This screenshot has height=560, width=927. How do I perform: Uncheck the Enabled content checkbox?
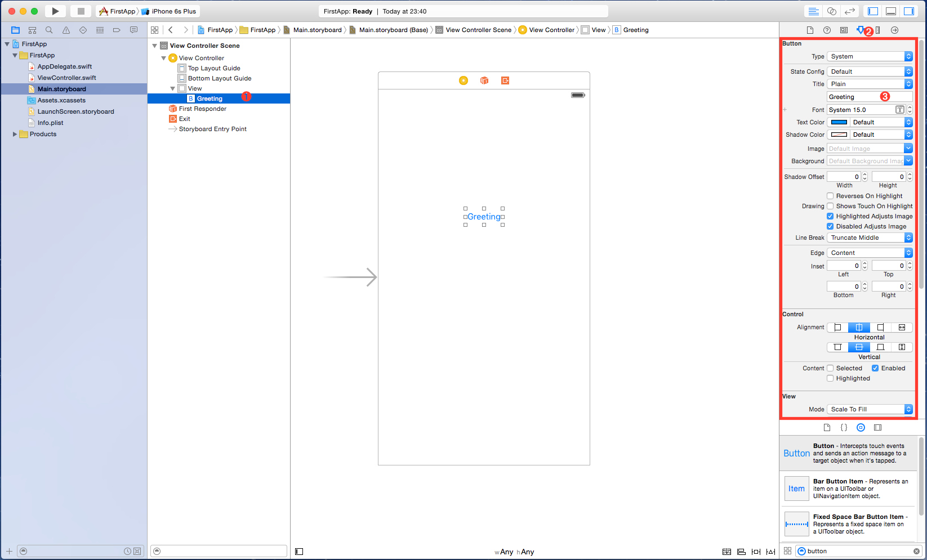[875, 368]
